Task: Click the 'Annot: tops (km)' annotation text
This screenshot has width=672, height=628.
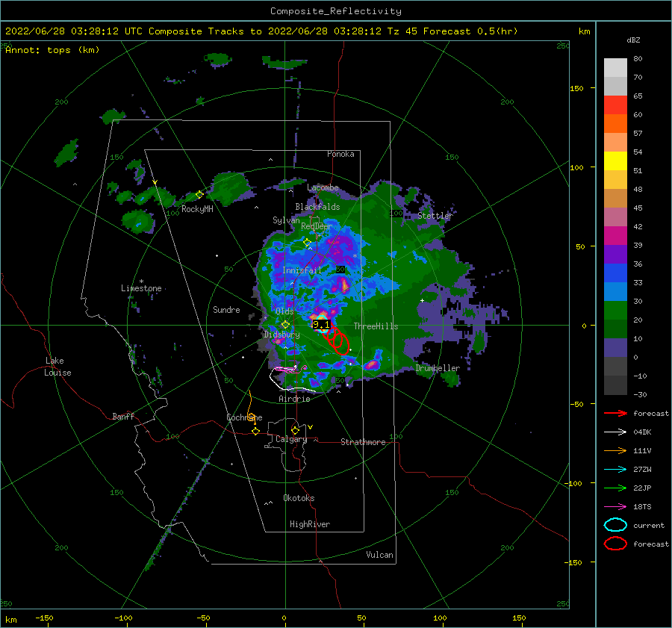Action: click(52, 50)
